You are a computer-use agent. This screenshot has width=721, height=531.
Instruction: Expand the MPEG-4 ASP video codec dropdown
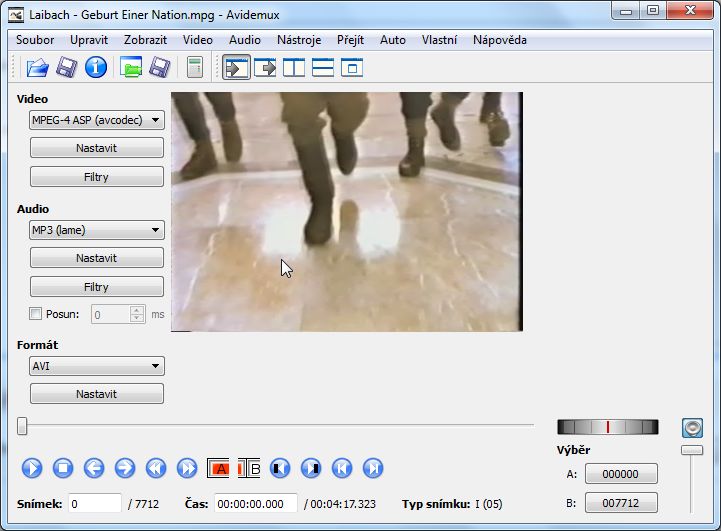point(96,120)
